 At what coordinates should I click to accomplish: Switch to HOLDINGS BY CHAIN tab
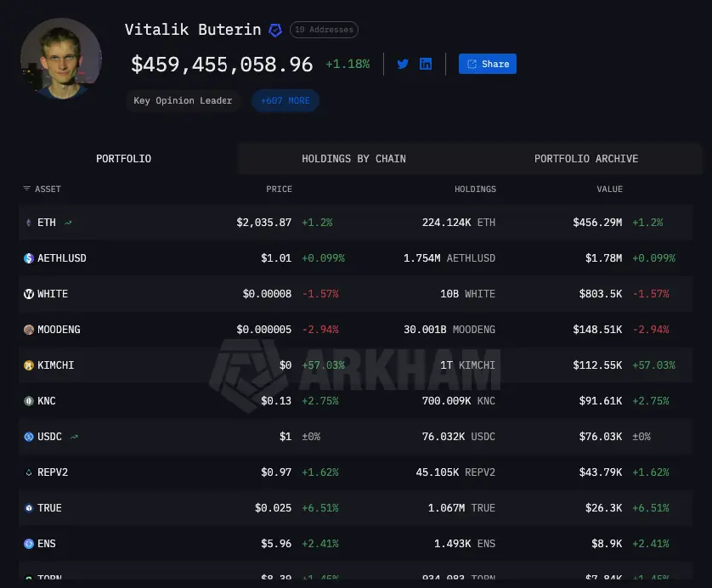pyautogui.click(x=353, y=158)
